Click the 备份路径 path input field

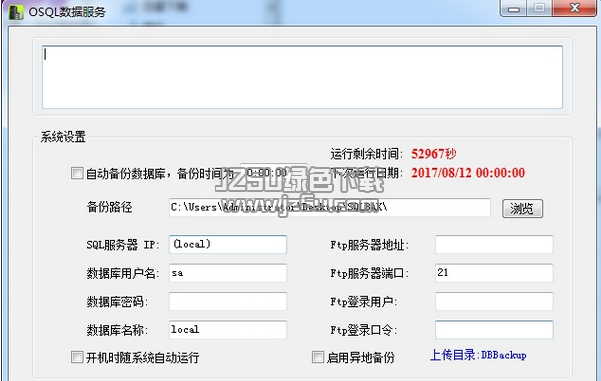[x=330, y=207]
